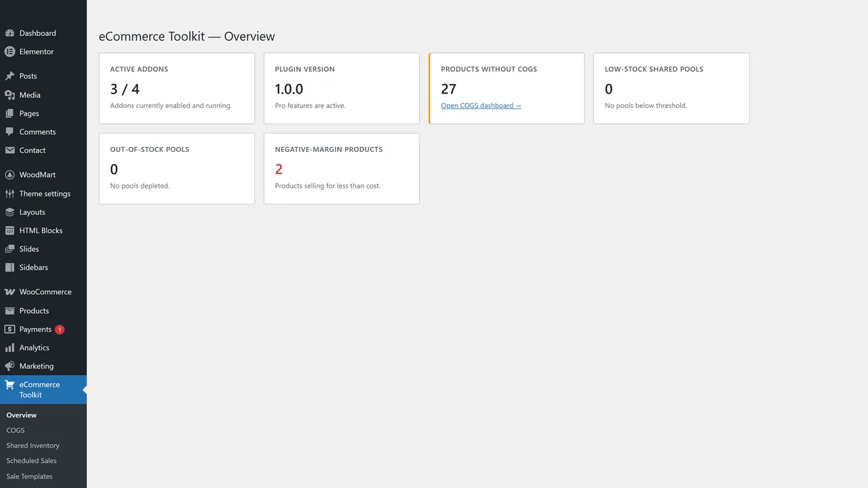868x488 pixels.
Task: Click the Comments speech bubble icon
Action: 9,131
